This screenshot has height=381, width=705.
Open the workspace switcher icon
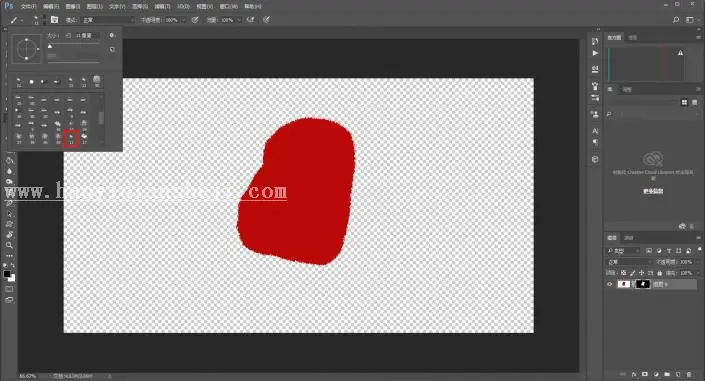[x=690, y=20]
